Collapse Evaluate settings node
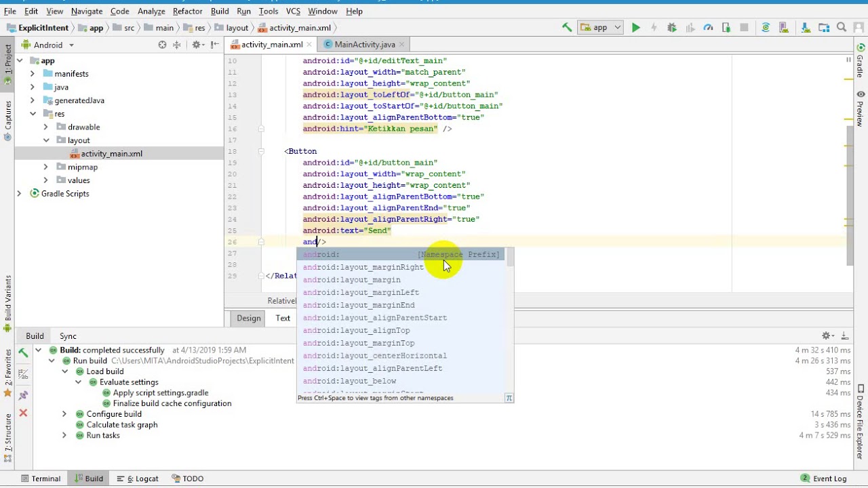This screenshot has height=488, width=868. (x=78, y=382)
